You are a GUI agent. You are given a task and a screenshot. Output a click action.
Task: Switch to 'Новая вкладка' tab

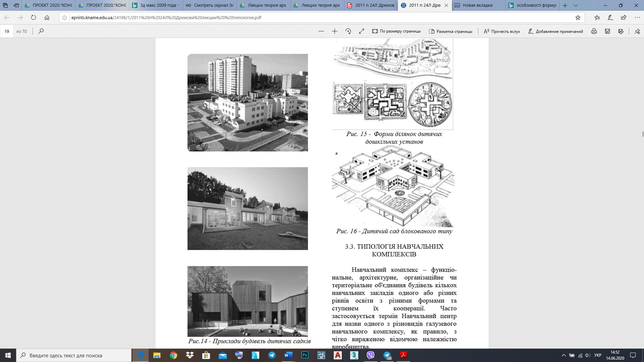point(479,5)
